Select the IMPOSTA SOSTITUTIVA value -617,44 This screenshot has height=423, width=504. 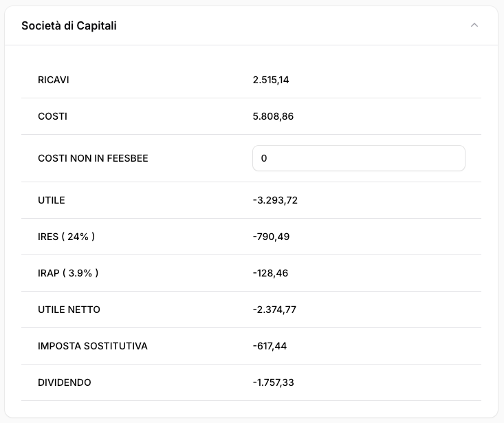[270, 346]
